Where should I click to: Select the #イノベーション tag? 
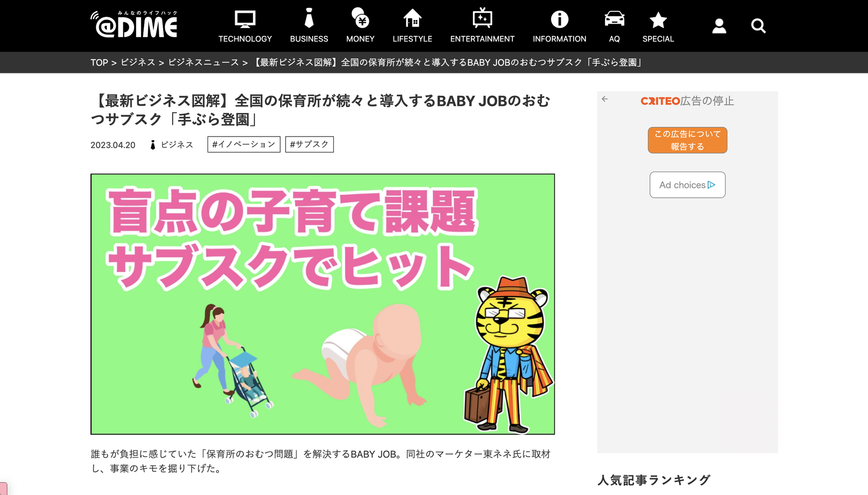(244, 144)
